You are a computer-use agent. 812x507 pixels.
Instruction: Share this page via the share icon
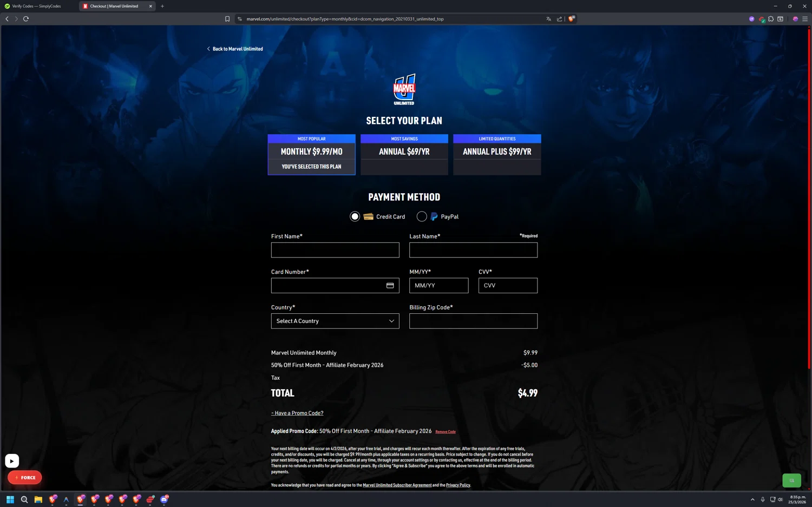(559, 19)
